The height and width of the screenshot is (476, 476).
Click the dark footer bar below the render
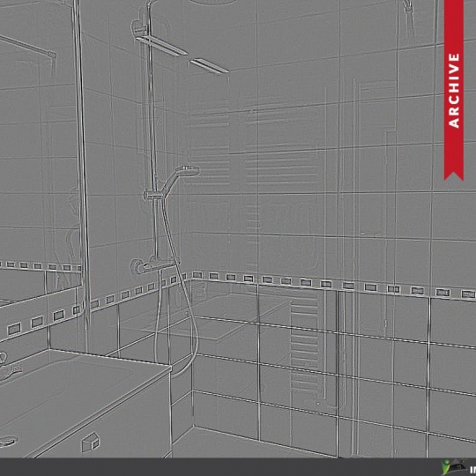pos(238,467)
